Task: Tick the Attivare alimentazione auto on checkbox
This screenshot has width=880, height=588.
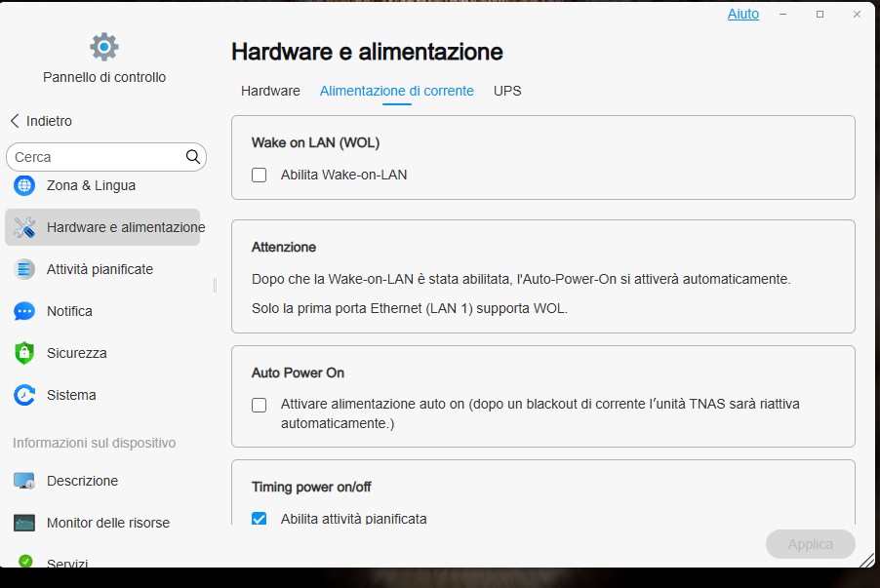Action: click(260, 405)
